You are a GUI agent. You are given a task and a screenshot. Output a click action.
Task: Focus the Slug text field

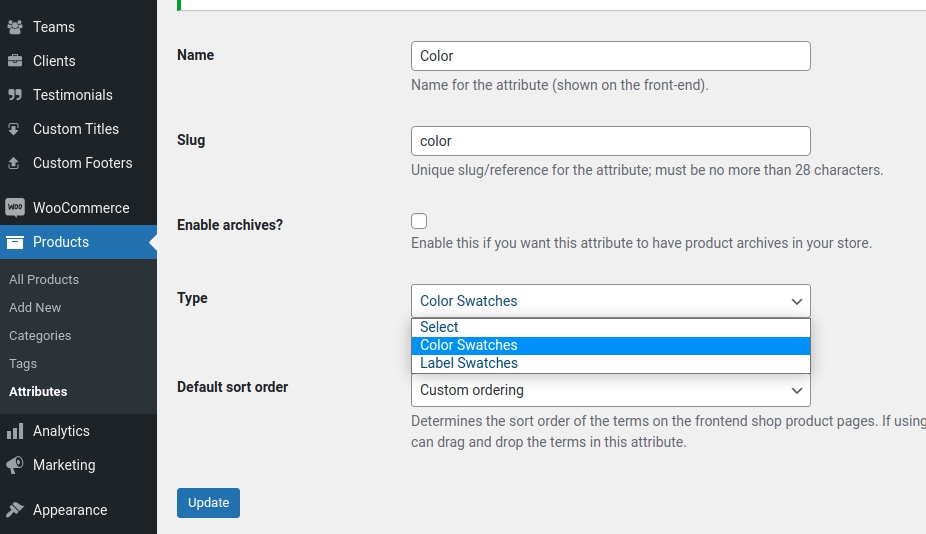610,141
